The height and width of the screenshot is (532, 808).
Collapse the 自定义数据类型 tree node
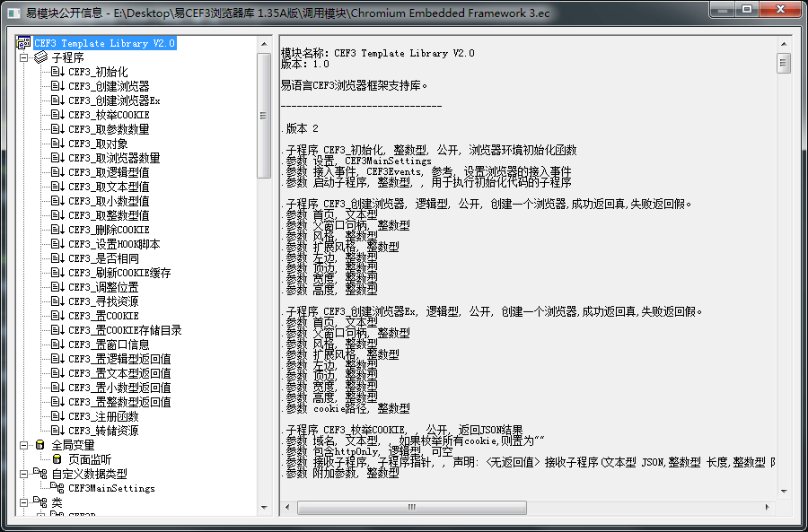point(23,474)
